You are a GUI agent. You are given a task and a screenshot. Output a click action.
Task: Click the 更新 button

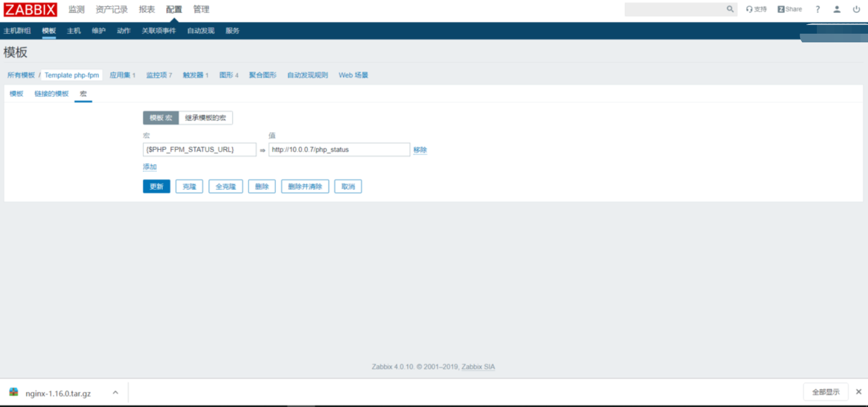[156, 186]
